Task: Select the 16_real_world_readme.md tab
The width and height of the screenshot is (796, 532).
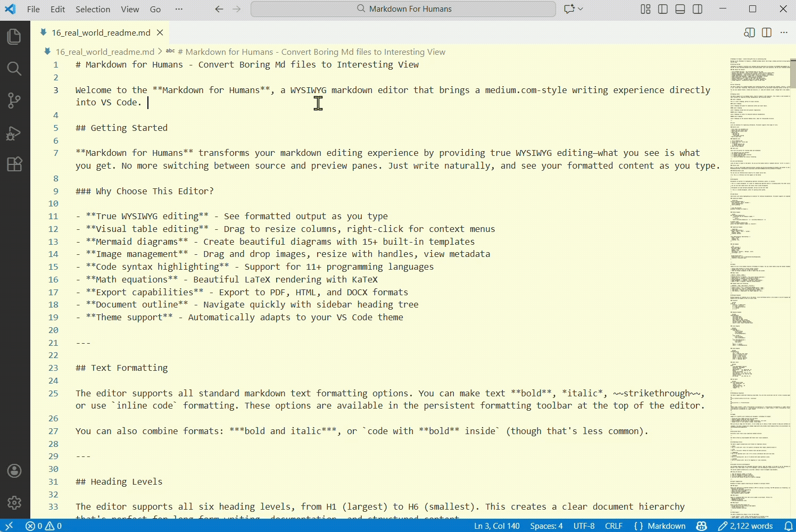Action: (100, 32)
